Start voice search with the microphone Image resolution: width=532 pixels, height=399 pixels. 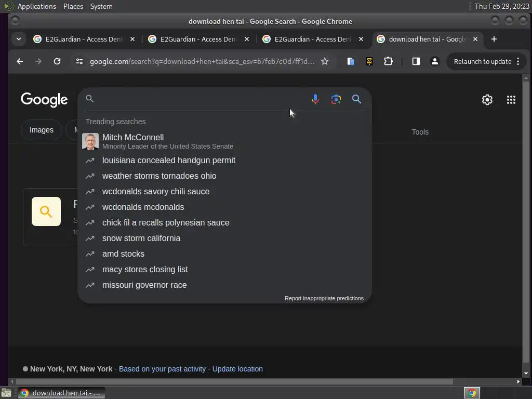(x=315, y=99)
